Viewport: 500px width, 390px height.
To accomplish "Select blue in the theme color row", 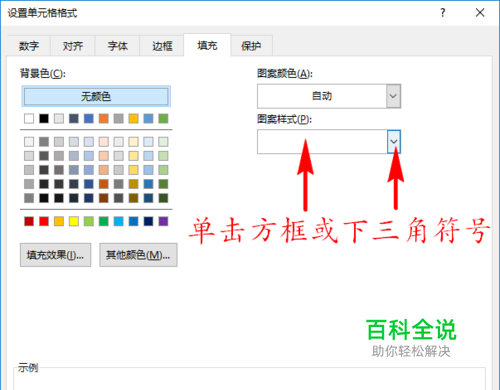I will pos(89,118).
